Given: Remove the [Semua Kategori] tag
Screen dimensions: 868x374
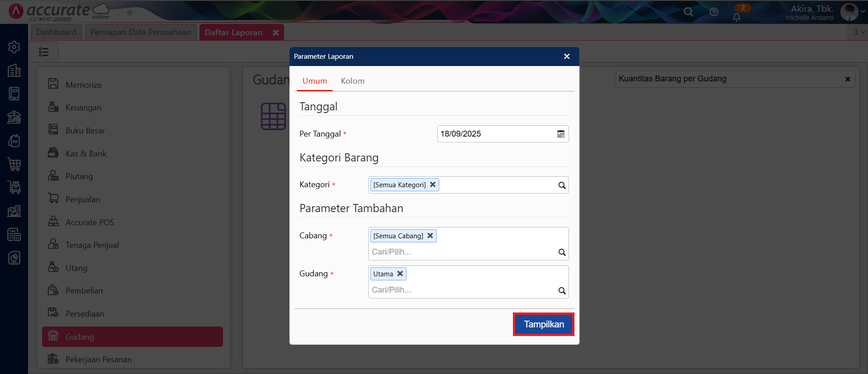Looking at the screenshot, I should (433, 185).
